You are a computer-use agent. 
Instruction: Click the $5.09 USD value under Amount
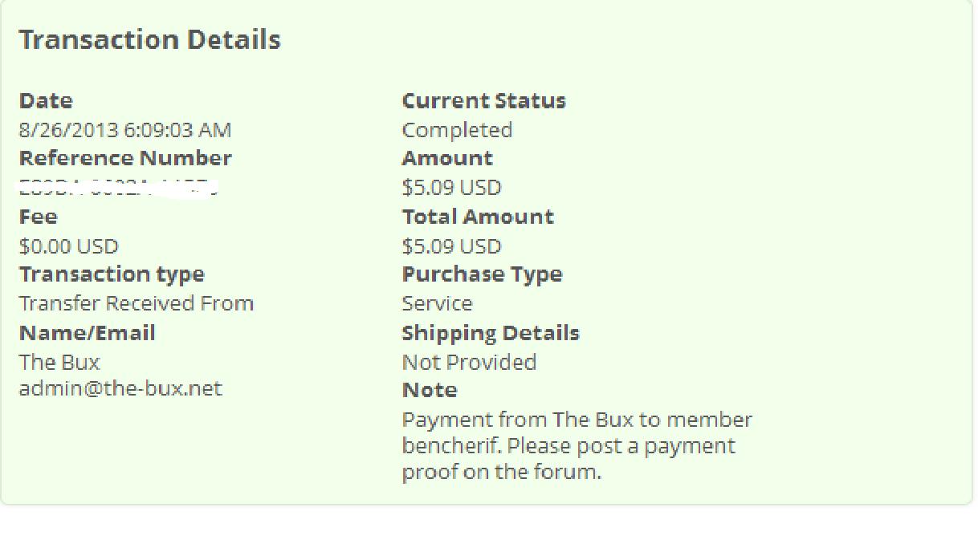point(451,188)
